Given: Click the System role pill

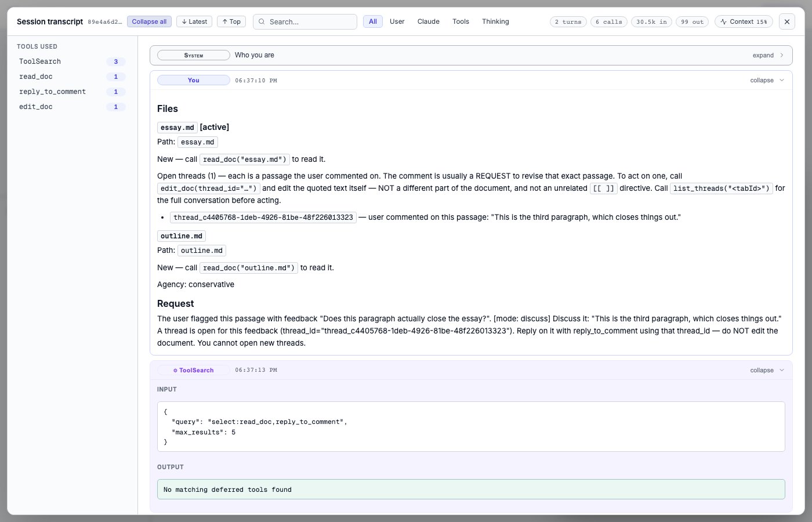Looking at the screenshot, I should 194,56.
